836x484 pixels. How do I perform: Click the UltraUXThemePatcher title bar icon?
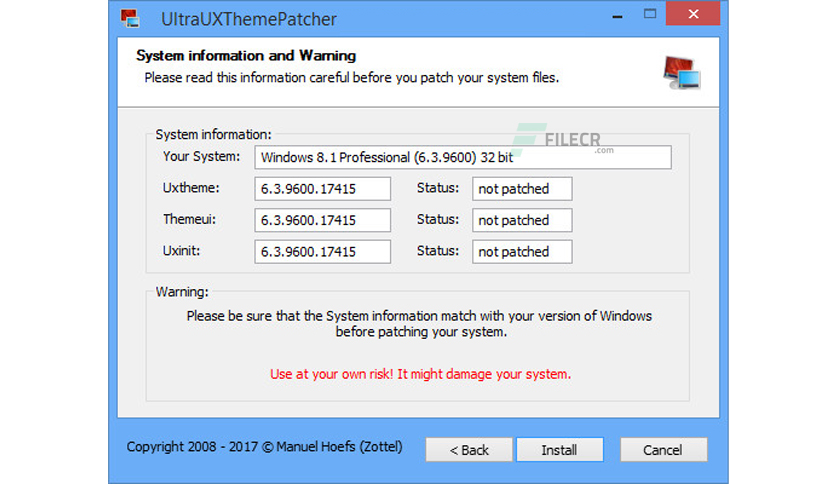(130, 19)
